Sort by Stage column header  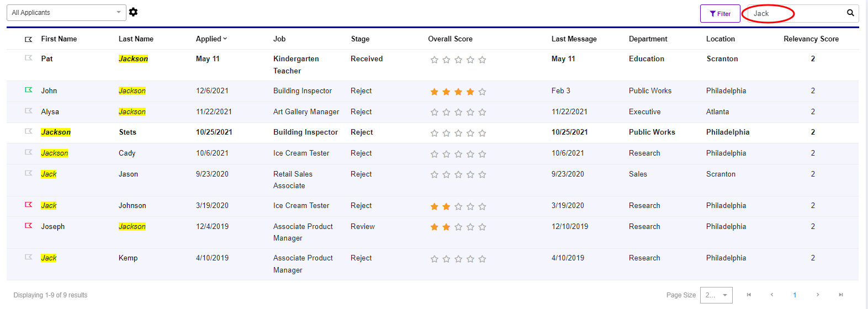click(x=360, y=39)
